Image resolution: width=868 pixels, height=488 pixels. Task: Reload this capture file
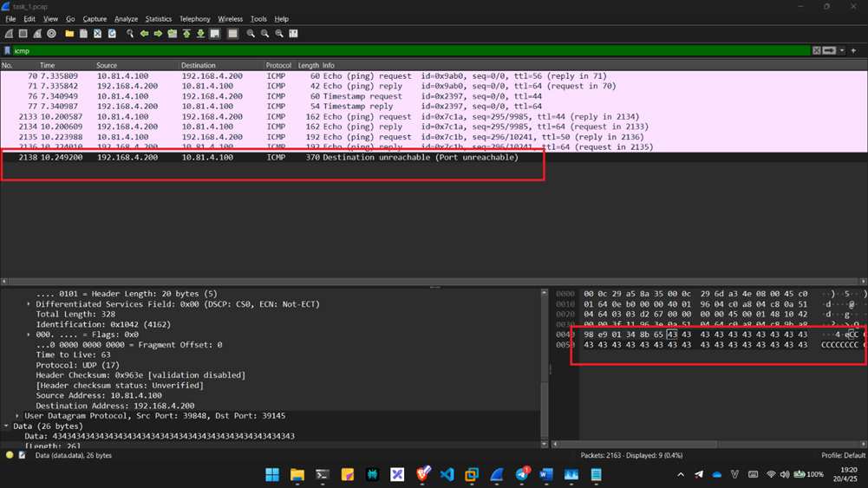[112, 34]
